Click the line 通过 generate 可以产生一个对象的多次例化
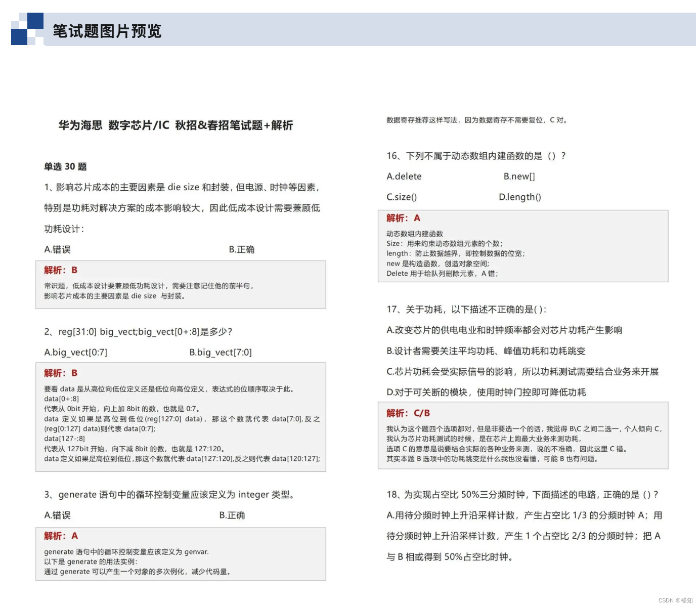 (x=138, y=572)
